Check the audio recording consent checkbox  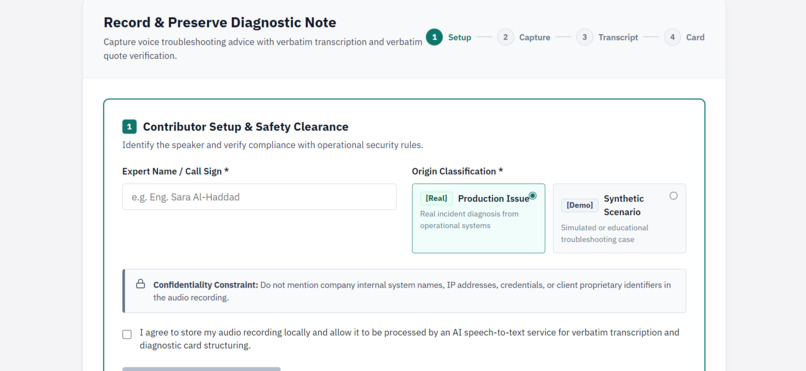pyautogui.click(x=127, y=335)
